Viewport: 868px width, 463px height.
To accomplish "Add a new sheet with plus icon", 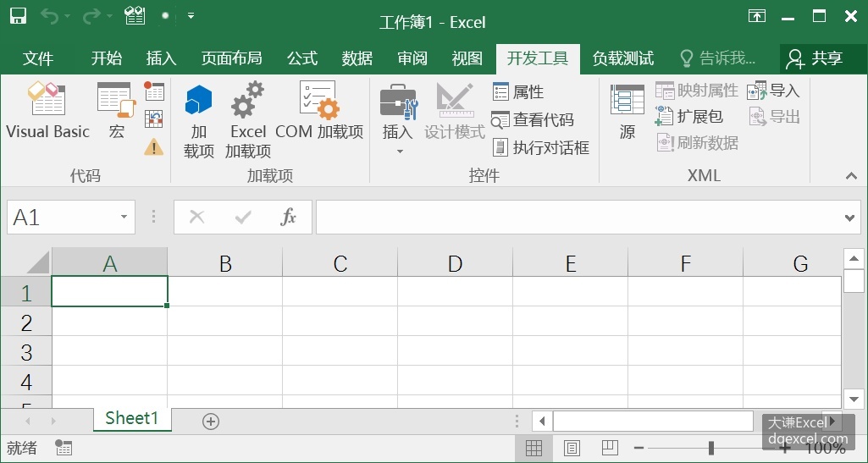I will 210,422.
